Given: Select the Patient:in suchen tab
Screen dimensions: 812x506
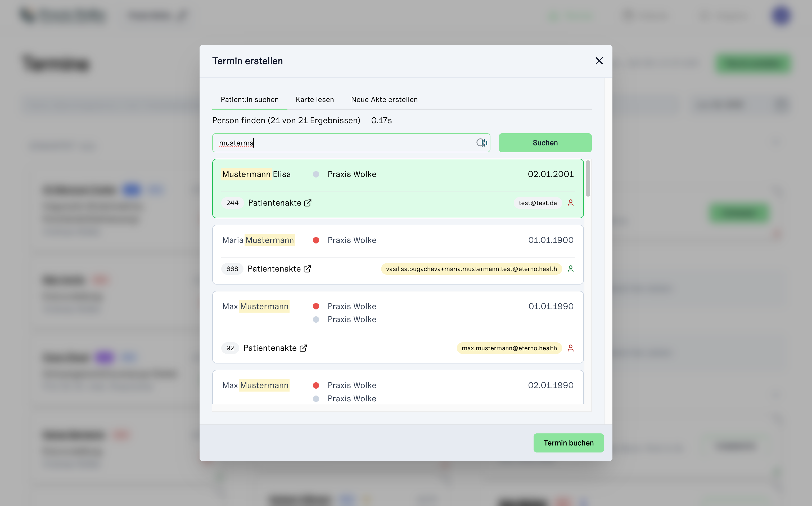Looking at the screenshot, I should pyautogui.click(x=249, y=99).
